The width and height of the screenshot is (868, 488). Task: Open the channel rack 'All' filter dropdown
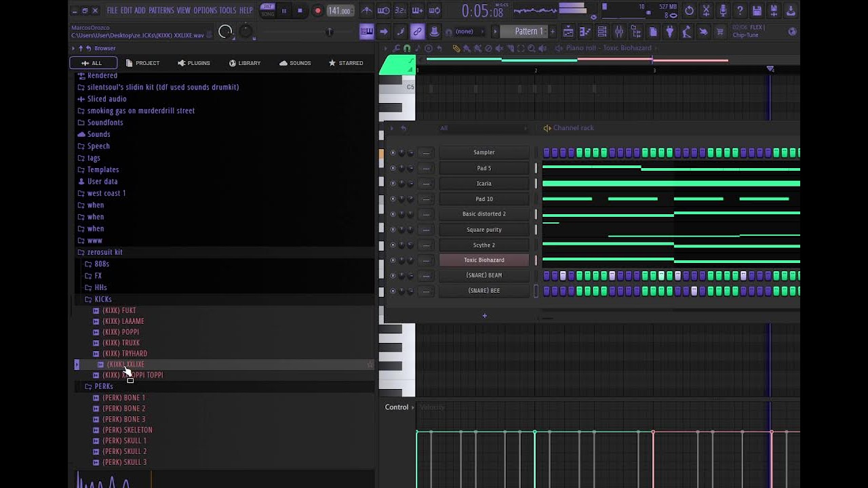(x=483, y=128)
